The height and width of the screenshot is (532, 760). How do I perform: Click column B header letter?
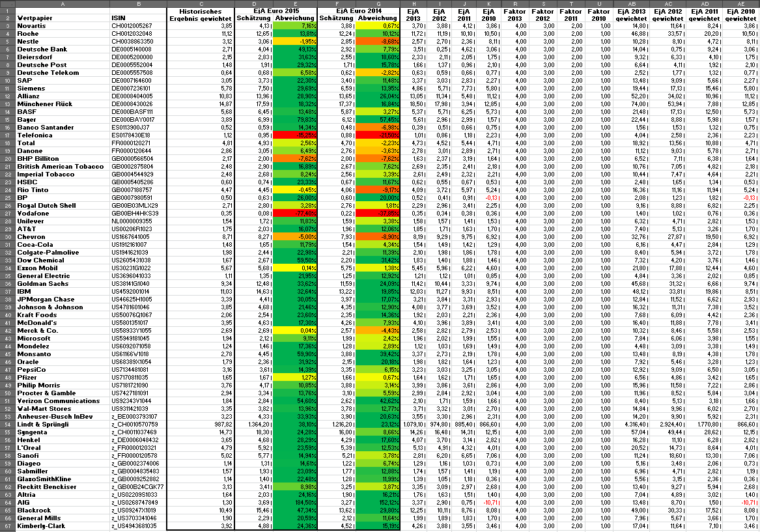tap(138, 3)
